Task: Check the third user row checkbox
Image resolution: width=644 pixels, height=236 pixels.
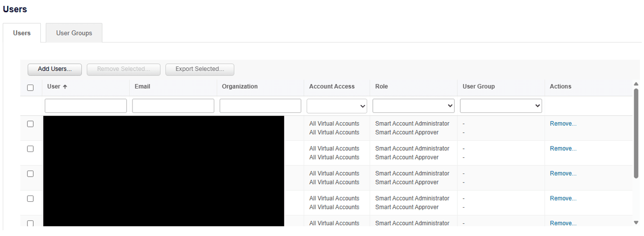Action: coord(31,174)
